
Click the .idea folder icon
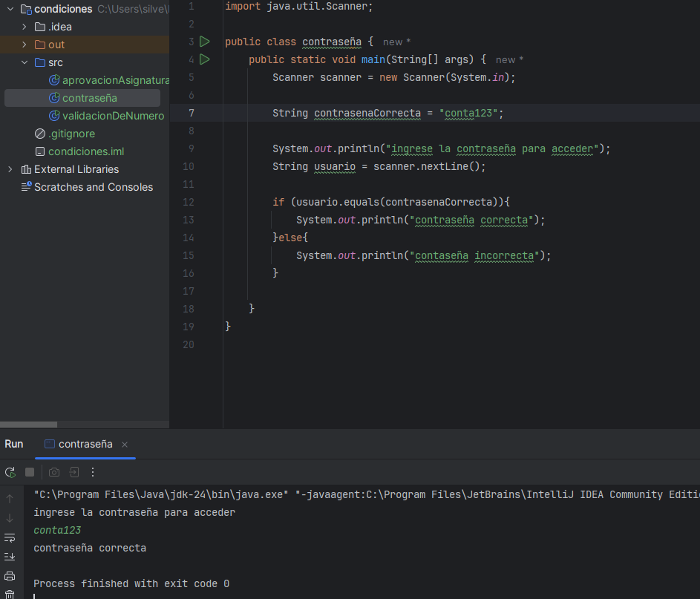[x=40, y=27]
